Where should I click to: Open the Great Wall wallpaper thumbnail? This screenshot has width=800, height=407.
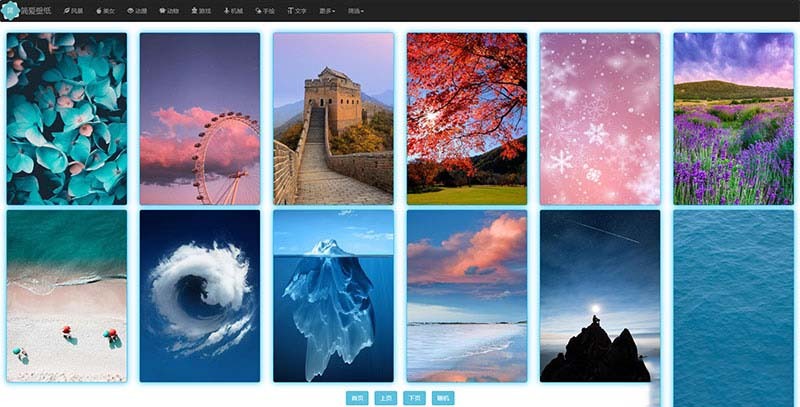[333, 118]
